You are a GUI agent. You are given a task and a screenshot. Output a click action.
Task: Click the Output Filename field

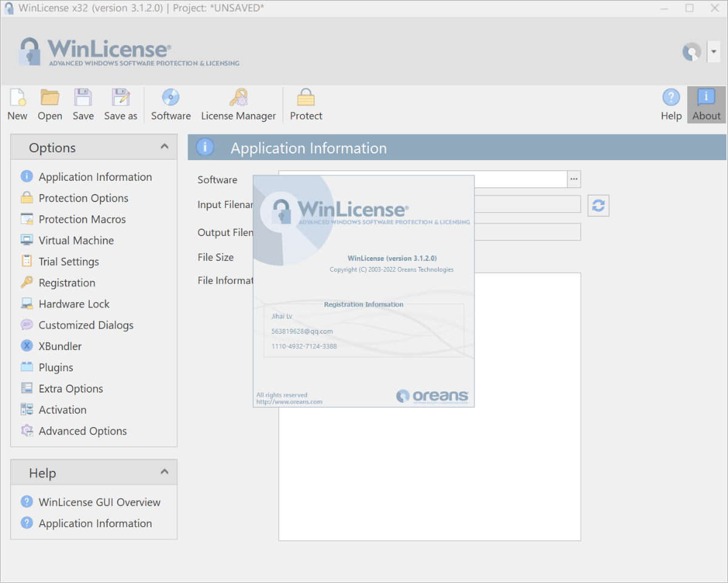430,232
